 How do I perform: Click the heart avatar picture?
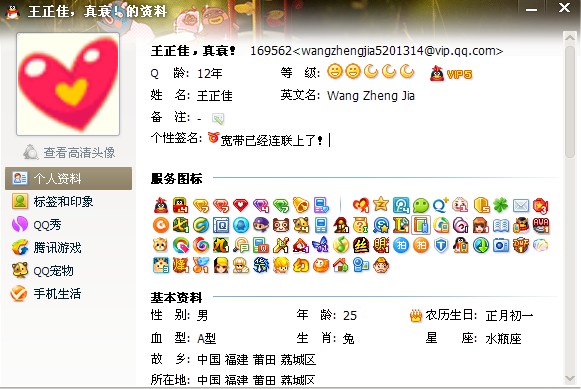(68, 84)
